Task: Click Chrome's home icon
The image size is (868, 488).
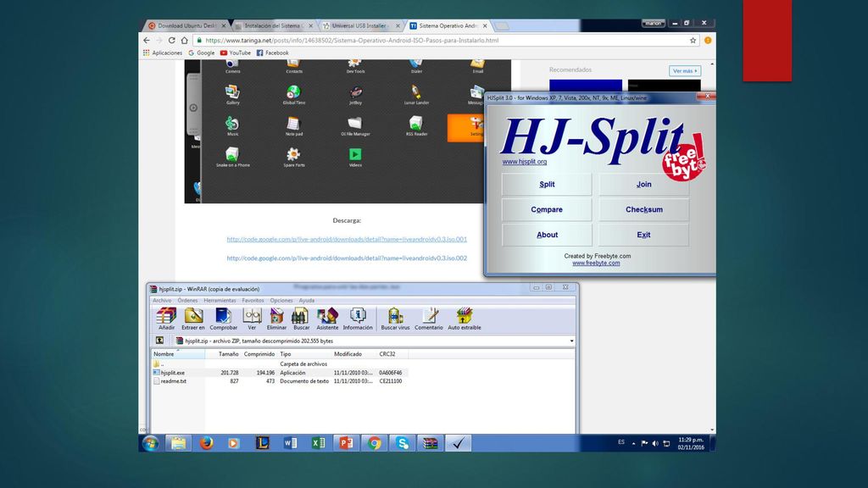Action: pos(184,41)
